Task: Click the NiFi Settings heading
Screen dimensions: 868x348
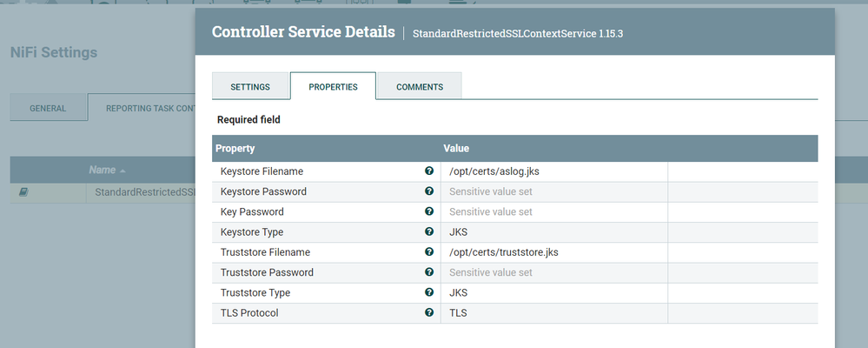Action: pyautogui.click(x=54, y=53)
